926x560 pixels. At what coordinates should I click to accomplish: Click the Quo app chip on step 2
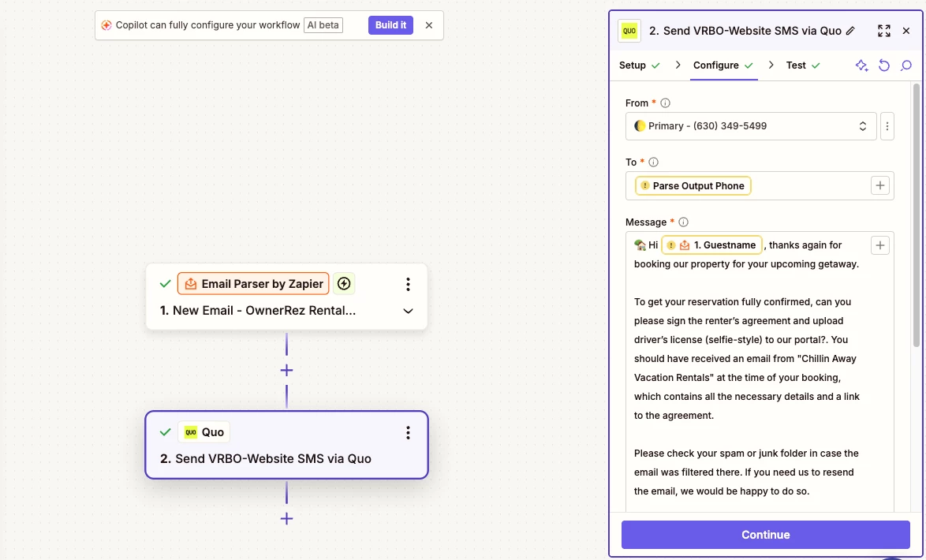[203, 432]
